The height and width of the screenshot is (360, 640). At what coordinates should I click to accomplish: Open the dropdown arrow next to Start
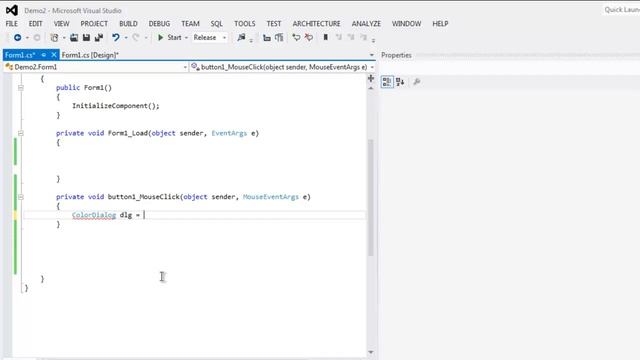pyautogui.click(x=186, y=38)
